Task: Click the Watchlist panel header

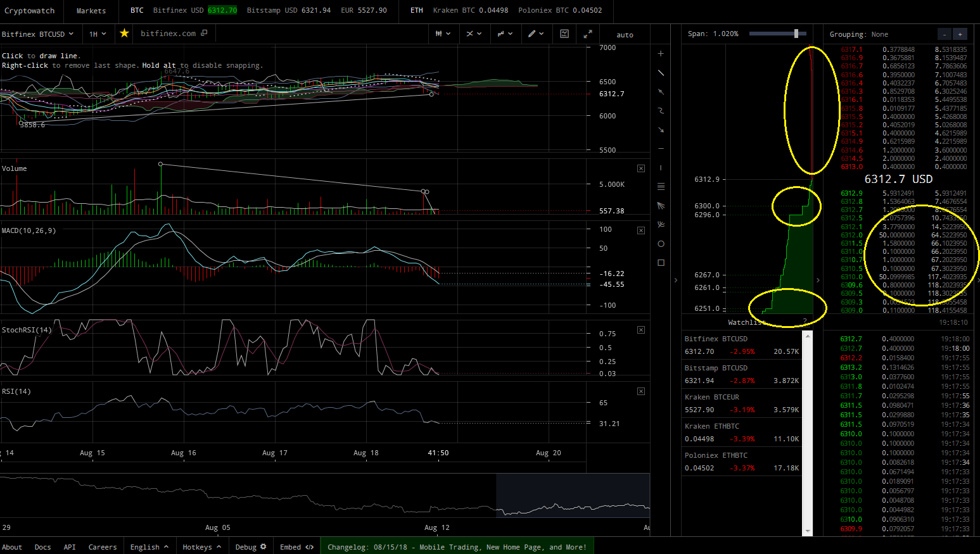Action: [747, 322]
